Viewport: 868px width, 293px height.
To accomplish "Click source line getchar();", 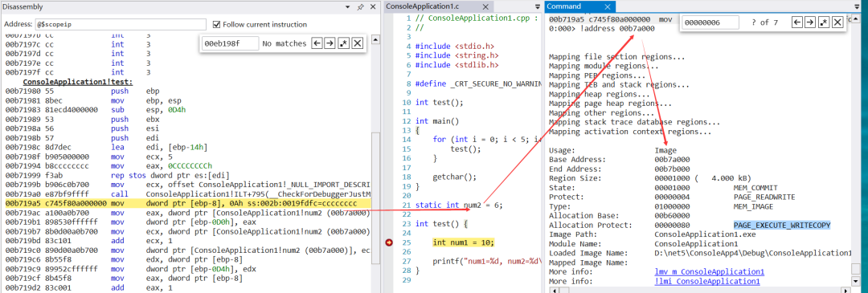I will point(455,177).
